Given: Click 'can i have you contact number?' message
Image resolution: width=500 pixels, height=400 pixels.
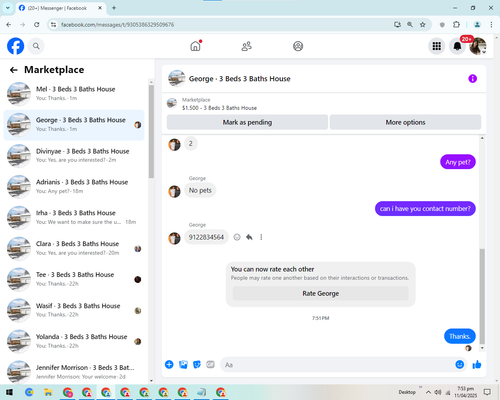Looking at the screenshot, I should 425,209.
